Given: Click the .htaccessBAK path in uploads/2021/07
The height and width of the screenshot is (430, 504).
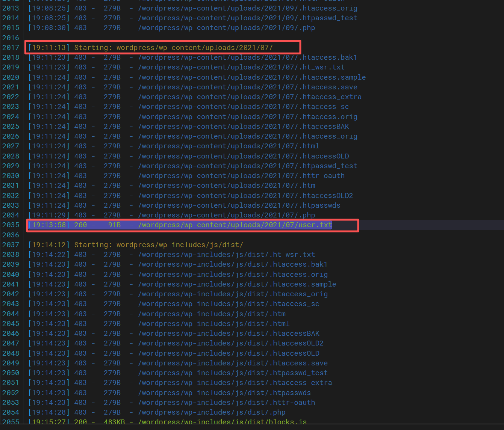Looking at the screenshot, I should [243, 127].
